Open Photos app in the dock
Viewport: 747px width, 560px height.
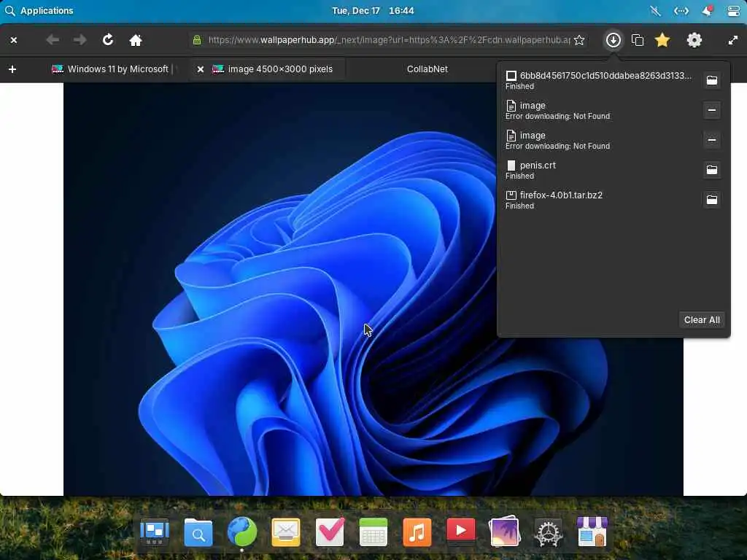tap(505, 532)
